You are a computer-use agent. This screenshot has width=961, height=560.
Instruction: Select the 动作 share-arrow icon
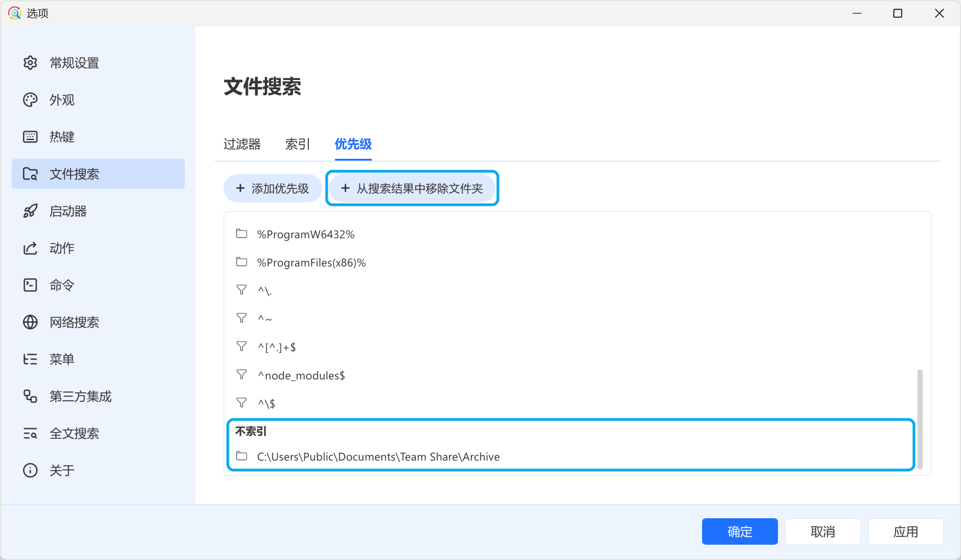pos(30,248)
